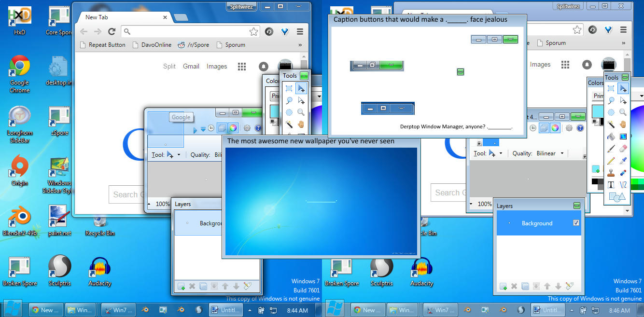Viewport: 644px width, 317px height.
Task: Choose Zoom magnifier tool on 8:46 AM desktop
Action: [623, 112]
